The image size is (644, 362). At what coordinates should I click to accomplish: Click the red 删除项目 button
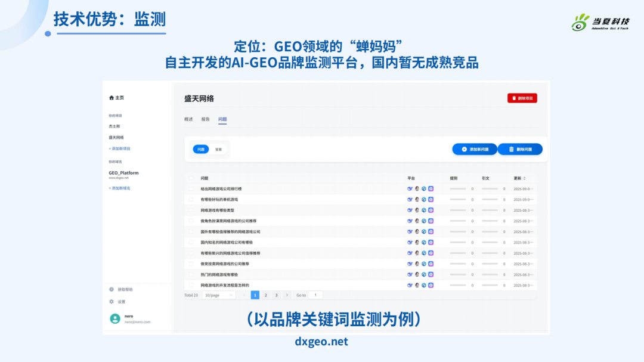pos(522,98)
